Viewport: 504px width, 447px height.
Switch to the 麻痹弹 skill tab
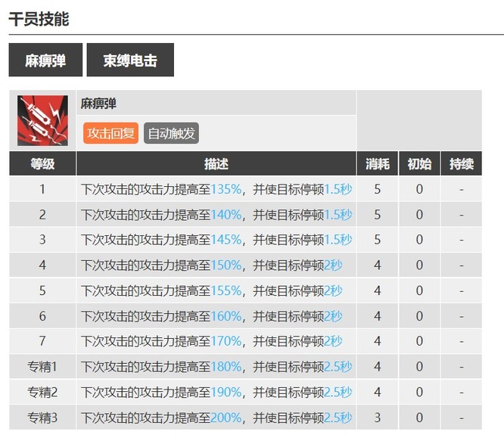tap(45, 60)
